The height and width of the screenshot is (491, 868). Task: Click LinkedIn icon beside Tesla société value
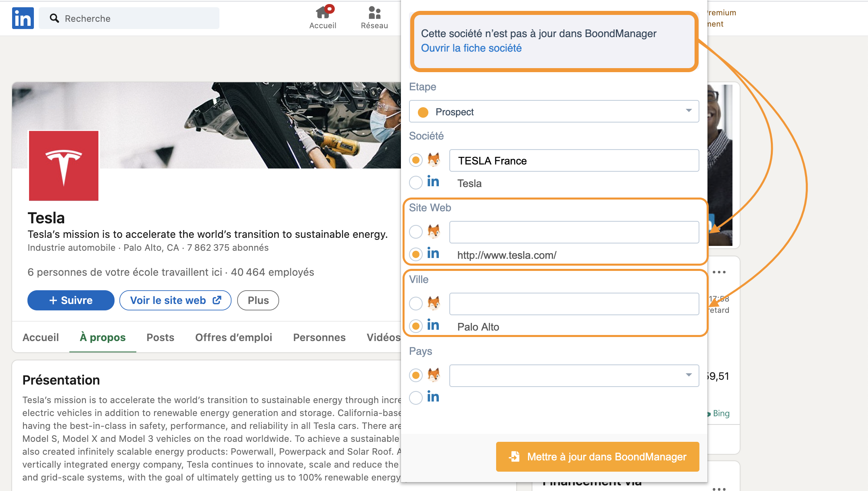[433, 182]
